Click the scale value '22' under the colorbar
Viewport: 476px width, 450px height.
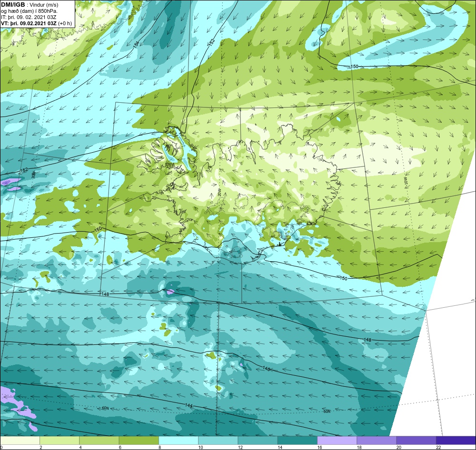point(438,447)
